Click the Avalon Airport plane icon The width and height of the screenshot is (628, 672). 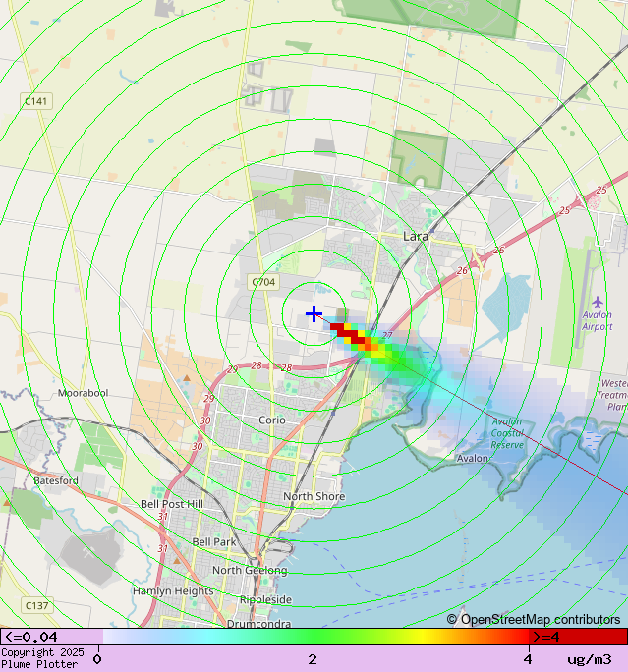point(598,302)
